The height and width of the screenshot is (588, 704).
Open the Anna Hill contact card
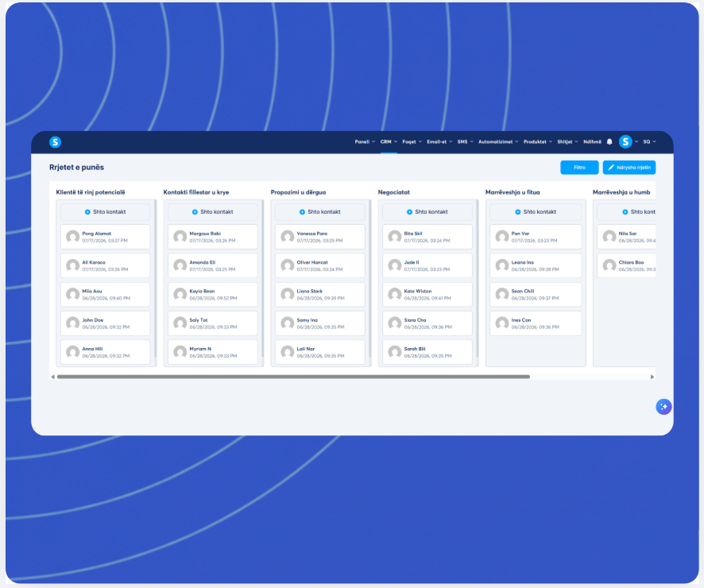click(x=106, y=352)
